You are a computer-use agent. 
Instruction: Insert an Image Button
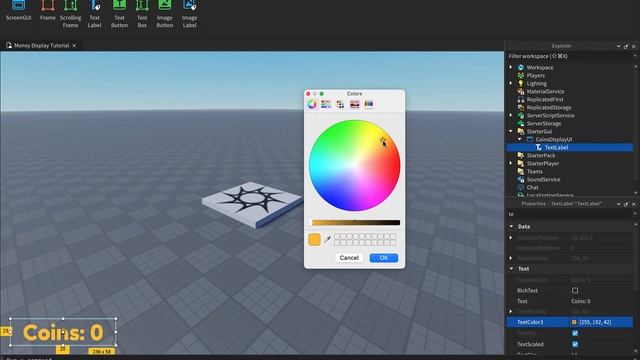(x=164, y=14)
